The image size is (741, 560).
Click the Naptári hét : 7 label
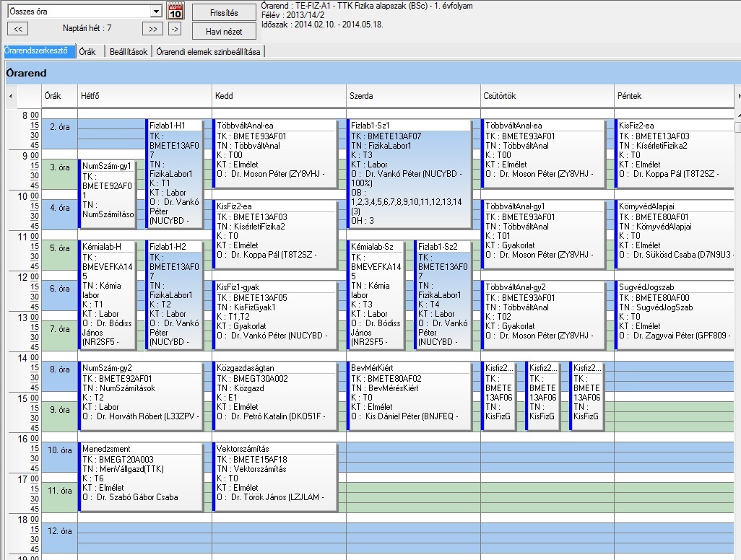pyautogui.click(x=87, y=28)
